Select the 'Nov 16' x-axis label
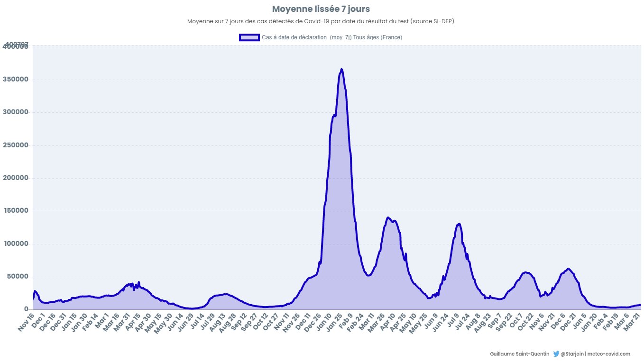This screenshot has width=644, height=361. 27,320
